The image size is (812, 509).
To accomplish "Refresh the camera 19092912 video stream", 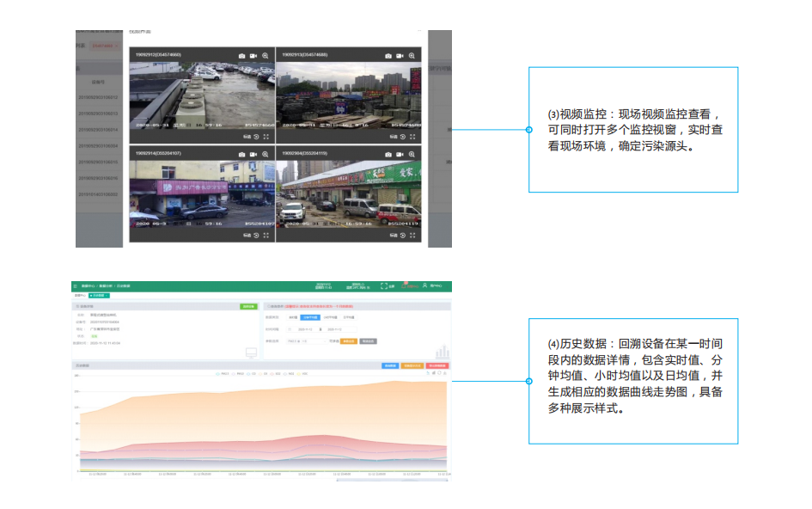I will pyautogui.click(x=256, y=137).
